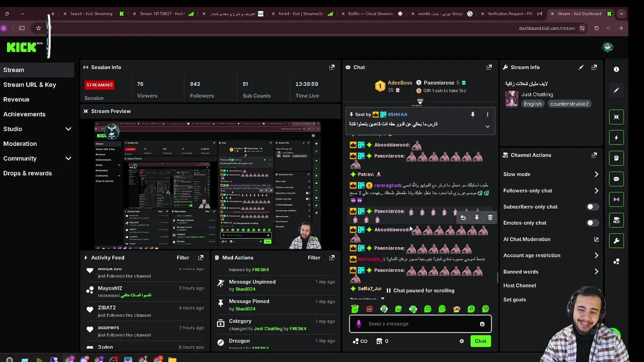Open Drops & rewards in the sidebar
The height and width of the screenshot is (362, 644).
[x=28, y=173]
